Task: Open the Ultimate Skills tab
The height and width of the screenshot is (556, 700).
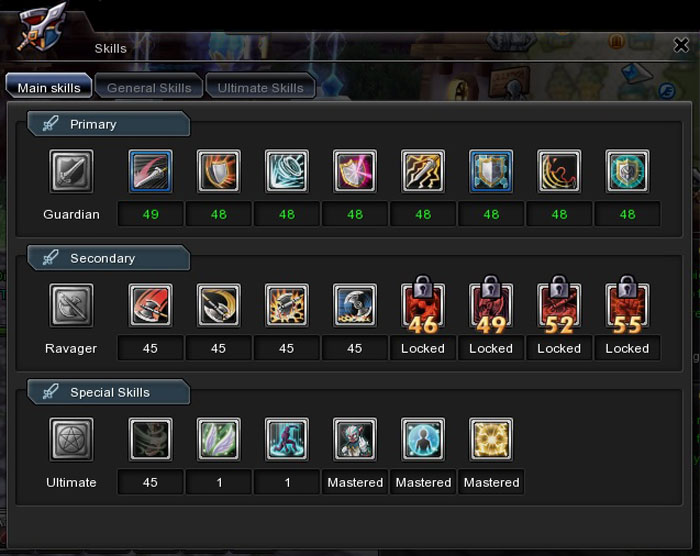Action: (261, 86)
